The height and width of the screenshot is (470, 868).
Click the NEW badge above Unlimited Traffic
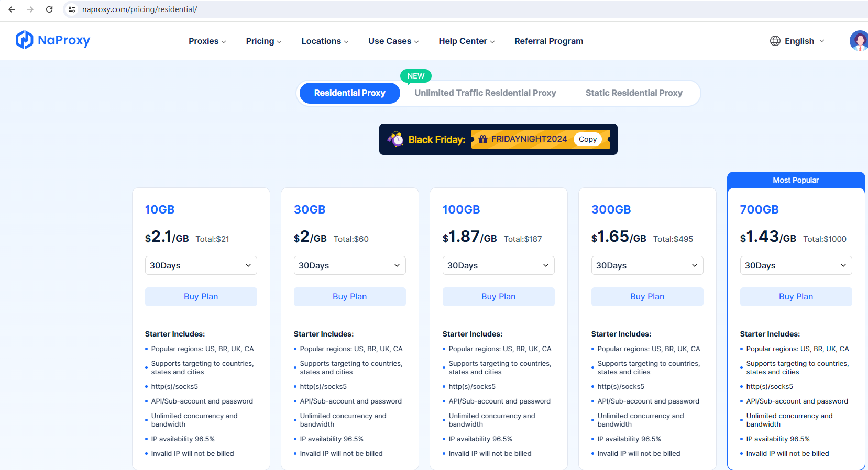(x=416, y=76)
